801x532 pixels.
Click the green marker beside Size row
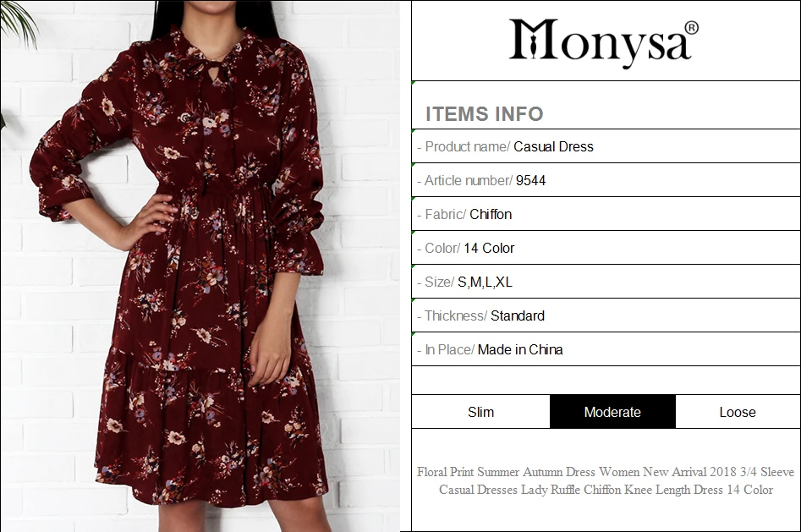[x=414, y=266]
